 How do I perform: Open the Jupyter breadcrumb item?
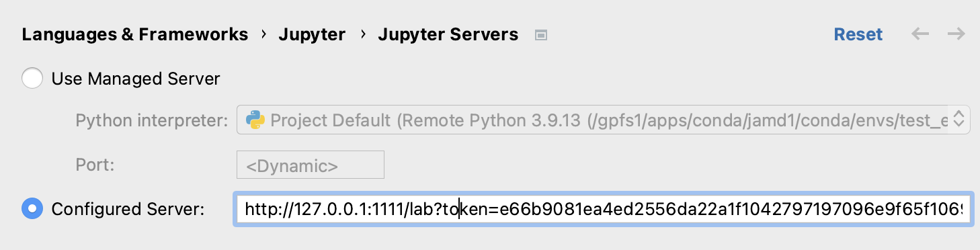(312, 35)
